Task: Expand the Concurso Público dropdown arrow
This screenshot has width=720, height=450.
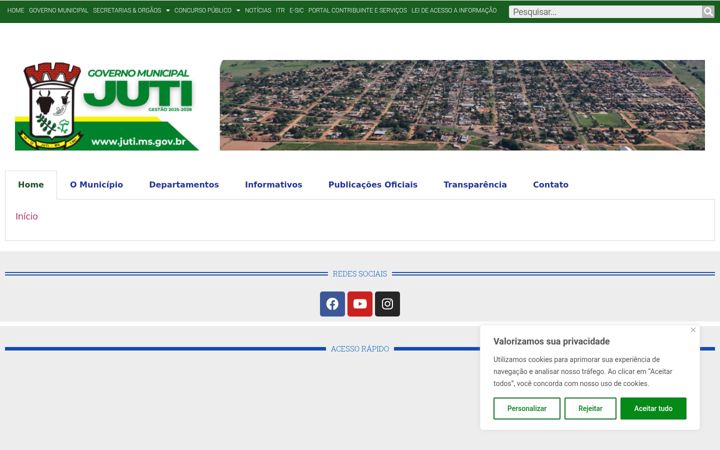Action: pos(238,10)
